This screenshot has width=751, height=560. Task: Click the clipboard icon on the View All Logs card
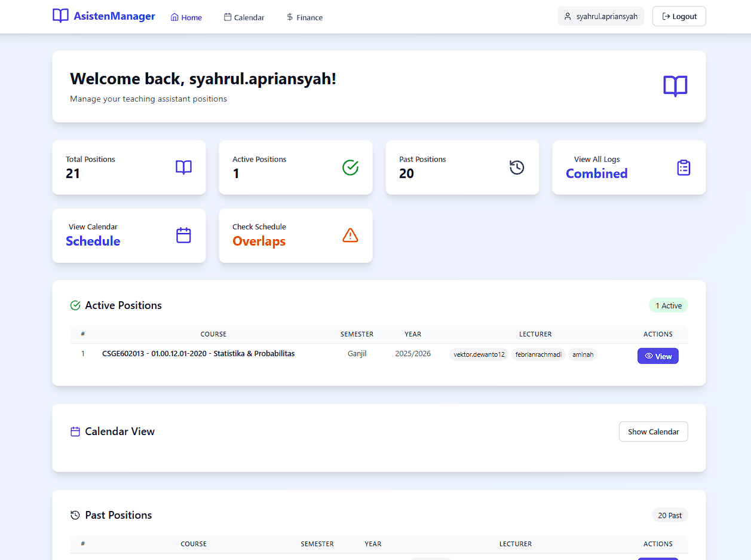point(683,167)
